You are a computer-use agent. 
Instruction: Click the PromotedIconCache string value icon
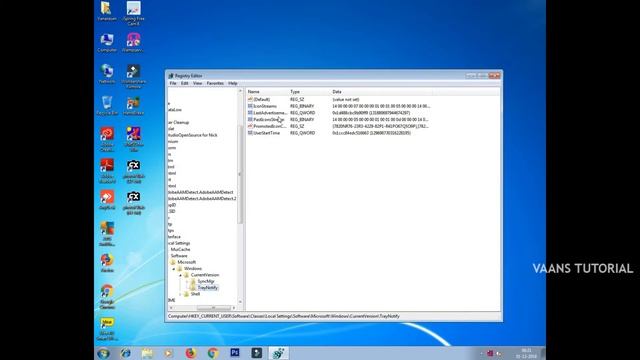[250, 126]
